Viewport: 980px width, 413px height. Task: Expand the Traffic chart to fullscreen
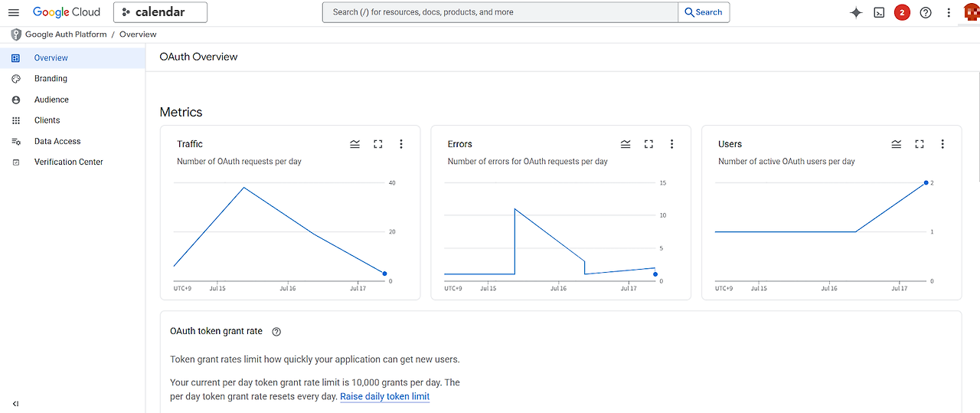pyautogui.click(x=377, y=144)
